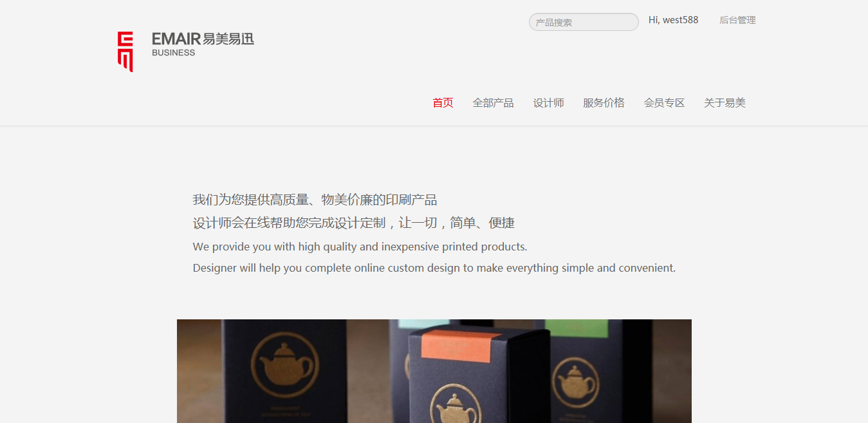Click the 设计师会在线帮助 tagline text

[x=353, y=223]
